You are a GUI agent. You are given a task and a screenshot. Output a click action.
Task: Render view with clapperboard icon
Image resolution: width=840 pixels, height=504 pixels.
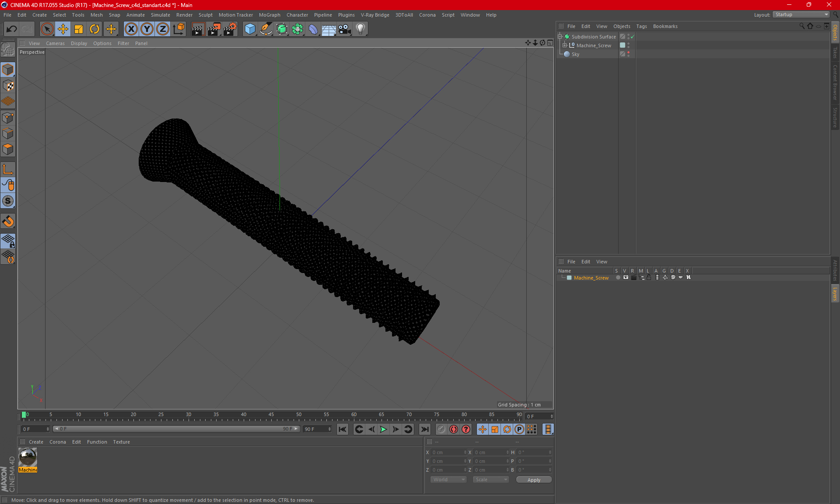click(198, 29)
